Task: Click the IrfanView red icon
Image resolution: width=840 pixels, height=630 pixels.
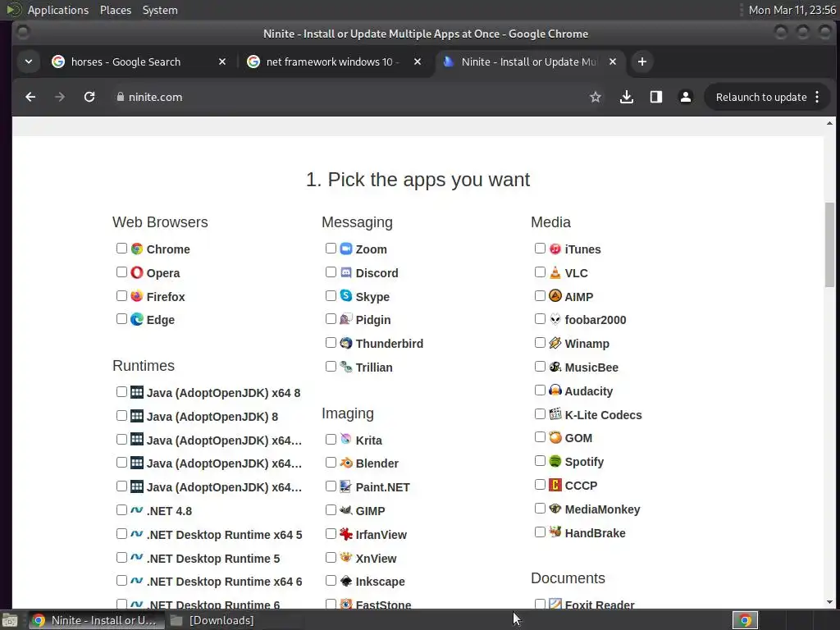Action: tap(346, 534)
